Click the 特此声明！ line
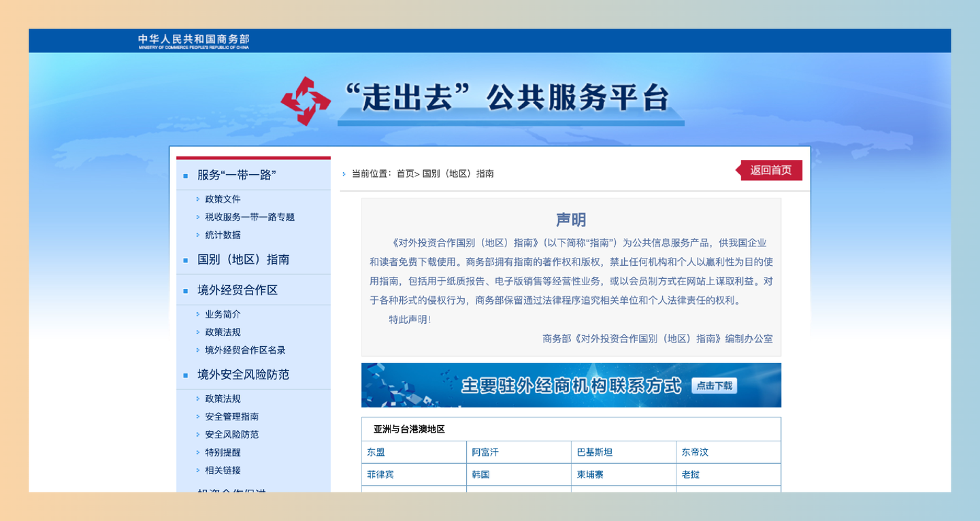Screen dimensions: 980x521 click(x=410, y=319)
